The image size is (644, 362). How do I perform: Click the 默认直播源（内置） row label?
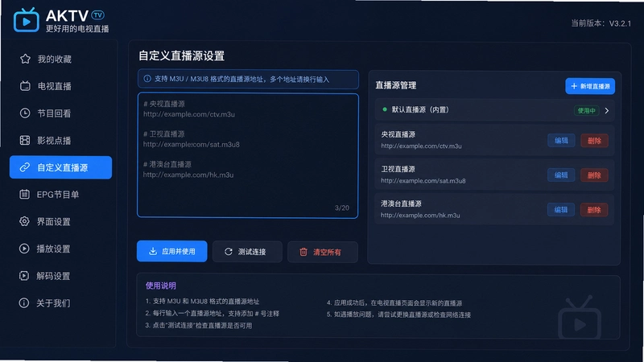pos(420,109)
